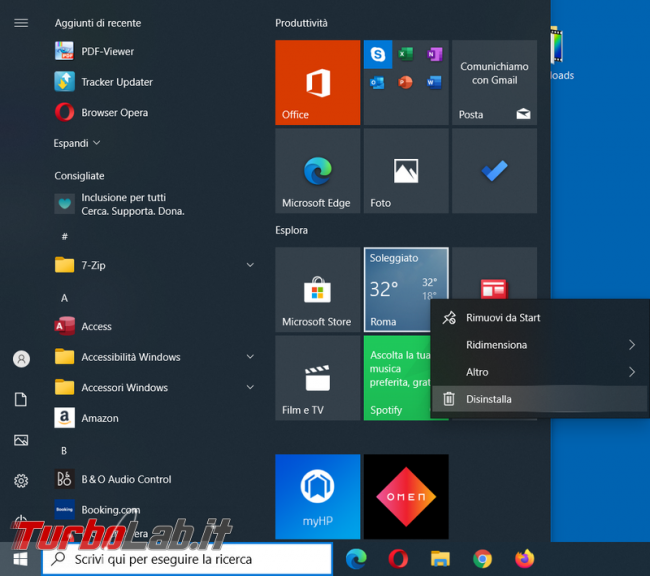This screenshot has height=576, width=650.
Task: Open Inclusione per tutti suggestion
Action: tap(120, 204)
